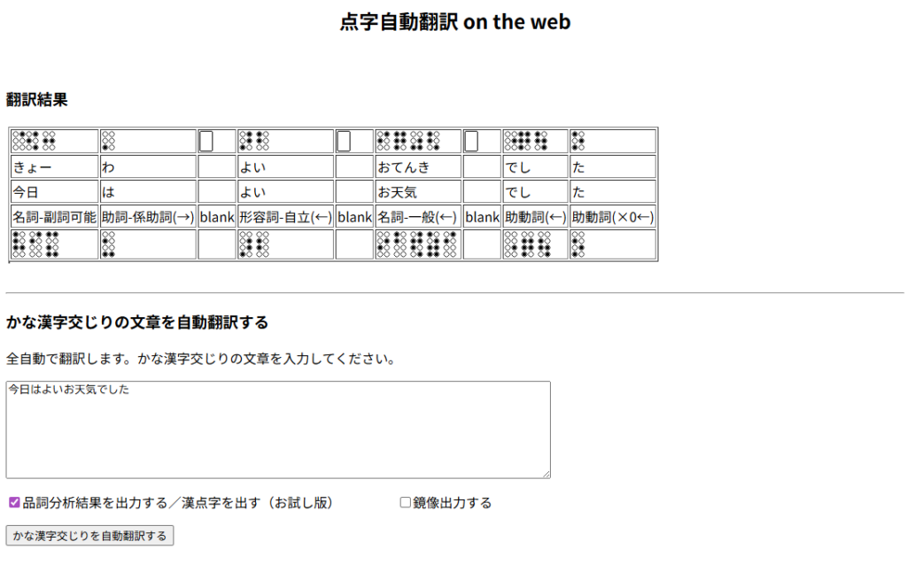
Task: Enable the 鏡像出力する checkbox
Action: 406,502
